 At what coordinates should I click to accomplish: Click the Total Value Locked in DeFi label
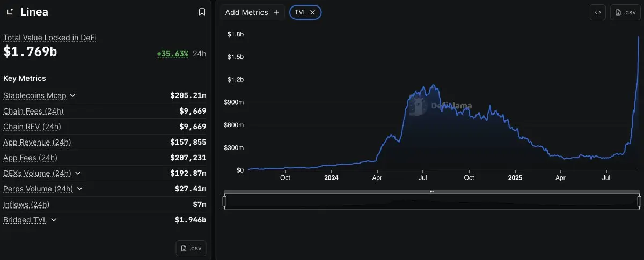(x=50, y=38)
